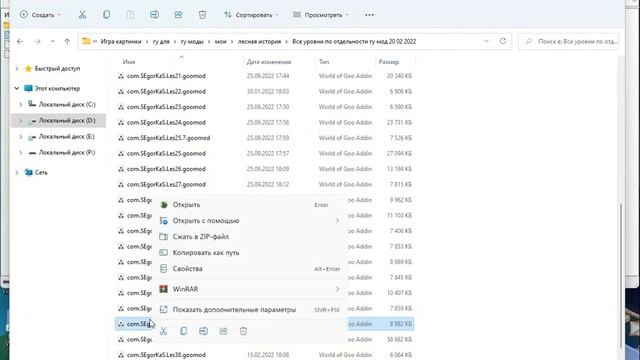Expand Быстрый доступ tree node
The height and width of the screenshot is (360, 640).
17,69
